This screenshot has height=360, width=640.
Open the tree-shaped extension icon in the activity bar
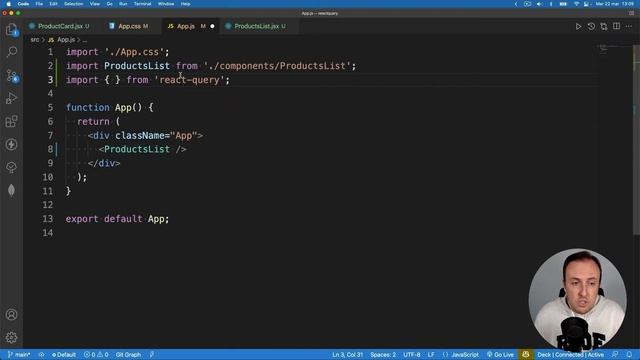pos(11,167)
